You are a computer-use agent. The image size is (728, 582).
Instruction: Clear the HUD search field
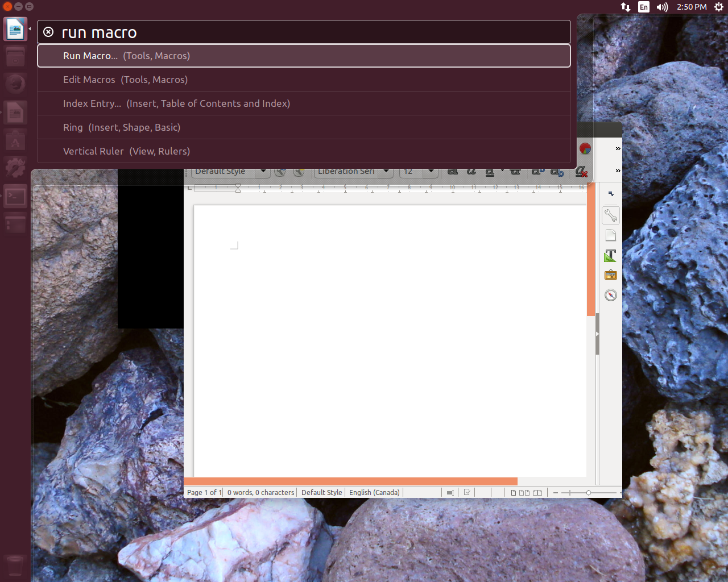(49, 32)
